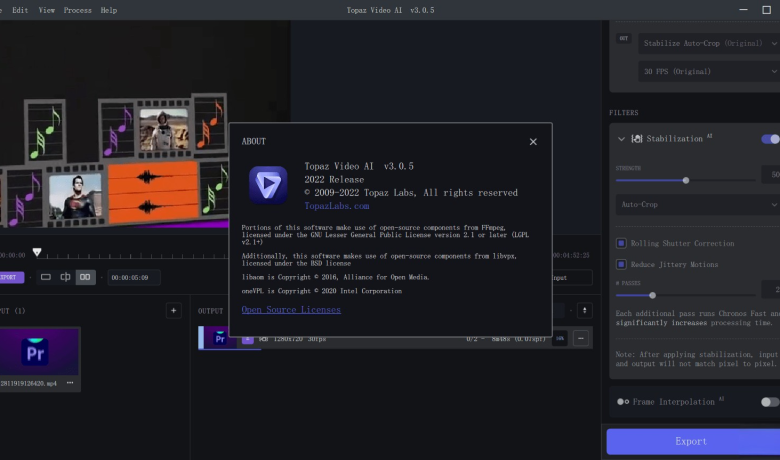Enable Frame Interpolation toggle

tap(770, 401)
